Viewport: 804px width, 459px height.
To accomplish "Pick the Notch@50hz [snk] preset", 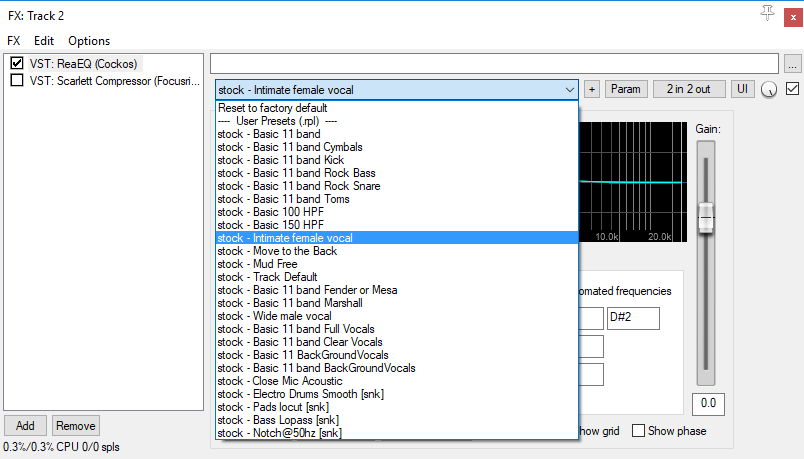I will (x=397, y=433).
